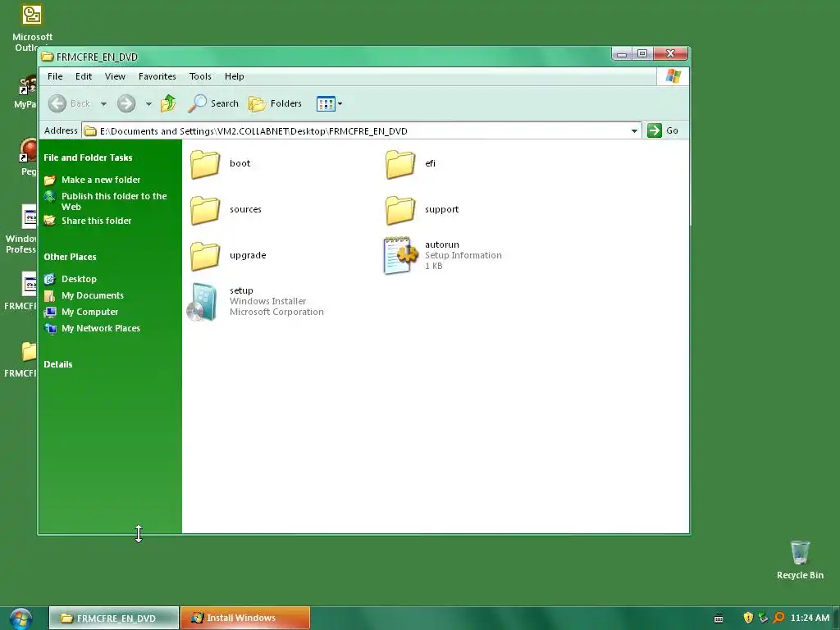Toggle the Folders pane
The image size is (840, 630).
(276, 103)
